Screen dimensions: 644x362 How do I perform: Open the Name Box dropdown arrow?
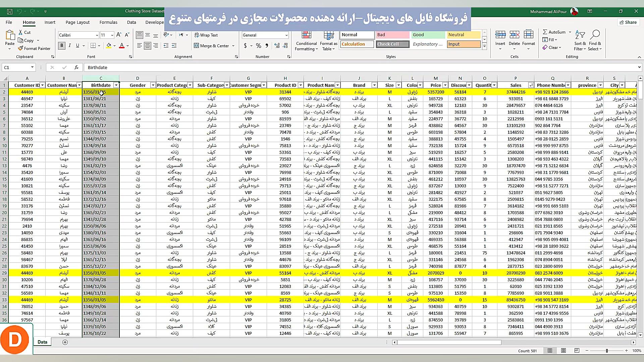(32, 67)
